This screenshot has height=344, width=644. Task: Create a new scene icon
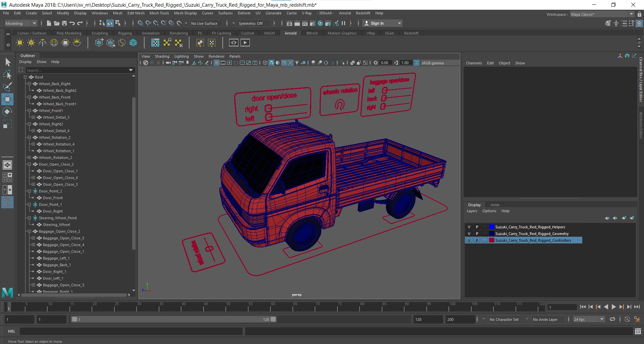pos(49,23)
